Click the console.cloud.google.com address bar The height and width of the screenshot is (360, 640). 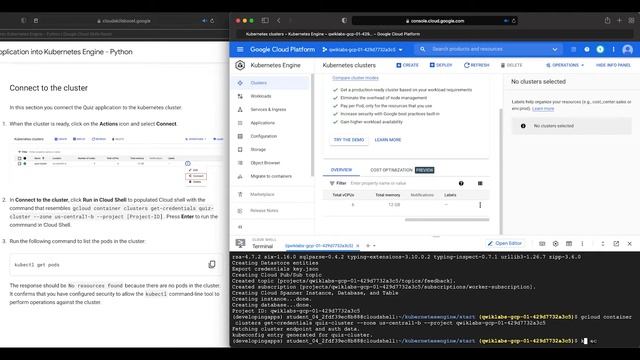tap(435, 21)
